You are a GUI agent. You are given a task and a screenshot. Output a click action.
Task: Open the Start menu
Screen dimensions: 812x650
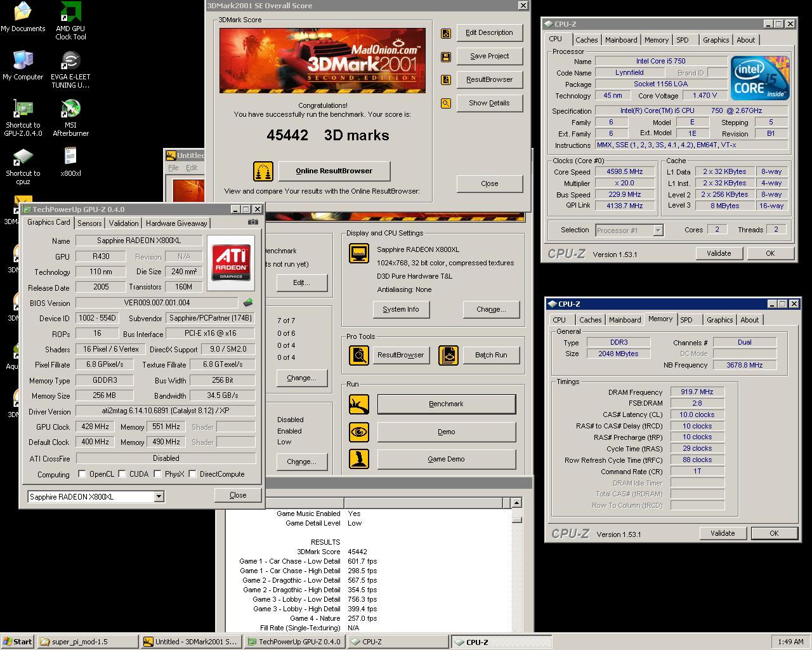(x=18, y=642)
